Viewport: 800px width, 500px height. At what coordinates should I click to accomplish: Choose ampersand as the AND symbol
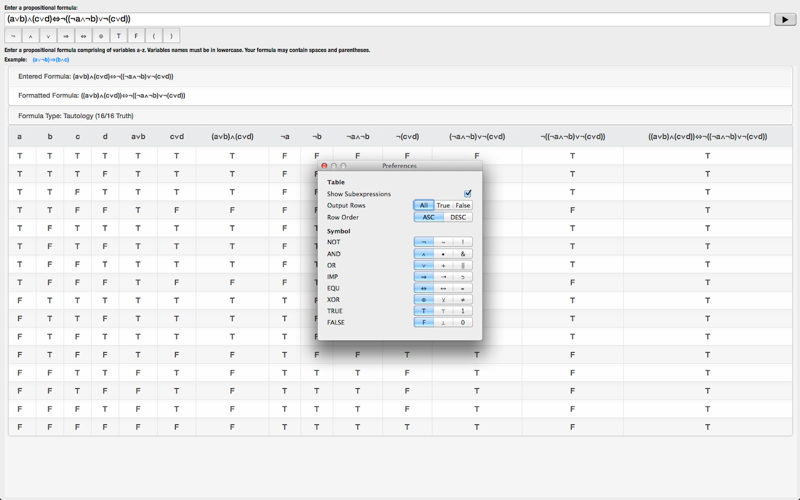click(463, 254)
